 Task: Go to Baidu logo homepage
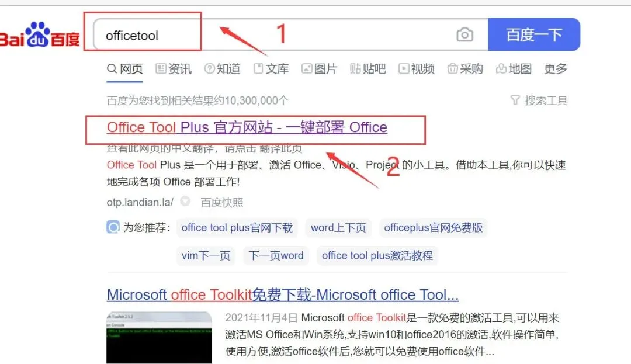[x=40, y=34]
